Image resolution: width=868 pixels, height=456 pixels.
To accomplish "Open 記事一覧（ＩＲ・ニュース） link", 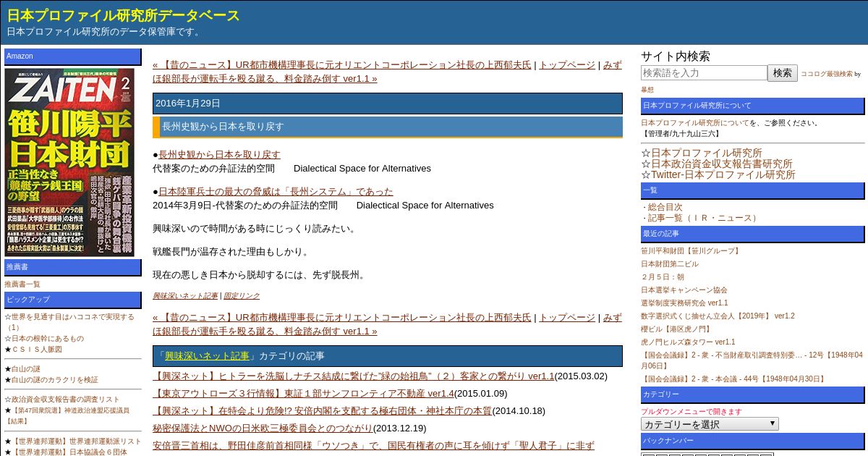I will (x=704, y=218).
